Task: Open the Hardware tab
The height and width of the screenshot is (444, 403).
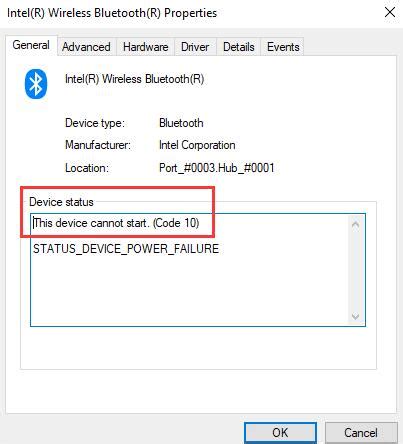Action: [x=146, y=47]
